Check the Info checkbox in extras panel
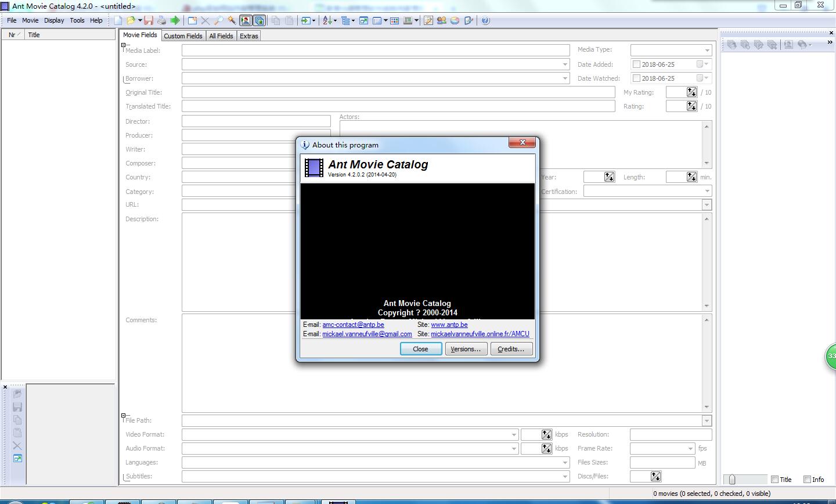The height and width of the screenshot is (504, 836). tap(807, 479)
